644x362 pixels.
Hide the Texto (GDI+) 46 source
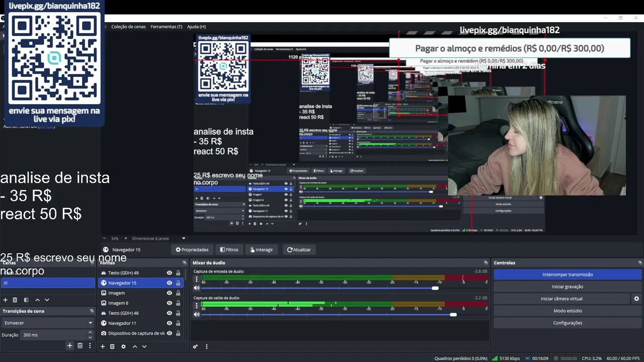(x=170, y=313)
